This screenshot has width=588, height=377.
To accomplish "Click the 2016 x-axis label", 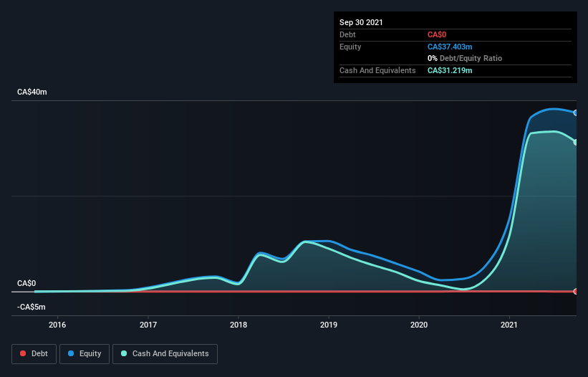I will [x=57, y=325].
